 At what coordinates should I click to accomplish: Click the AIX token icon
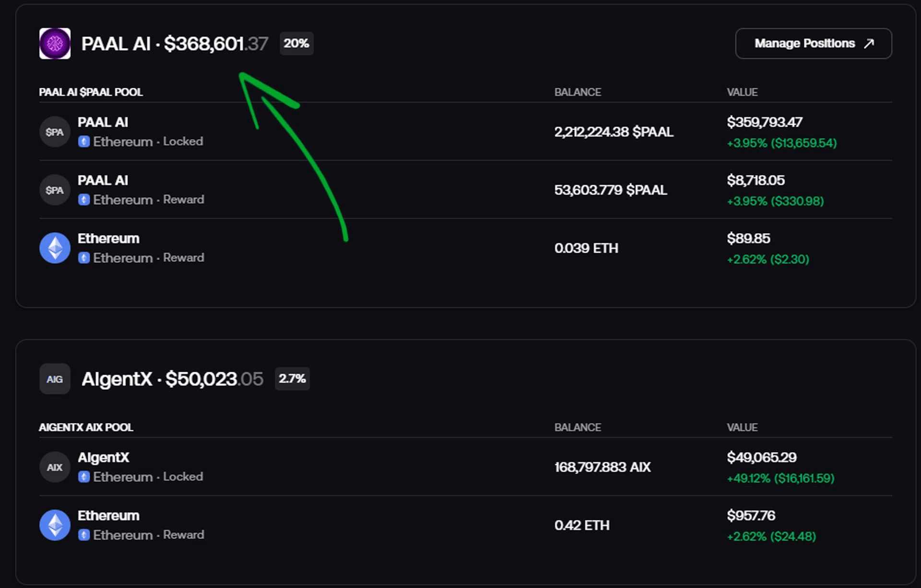pyautogui.click(x=55, y=467)
